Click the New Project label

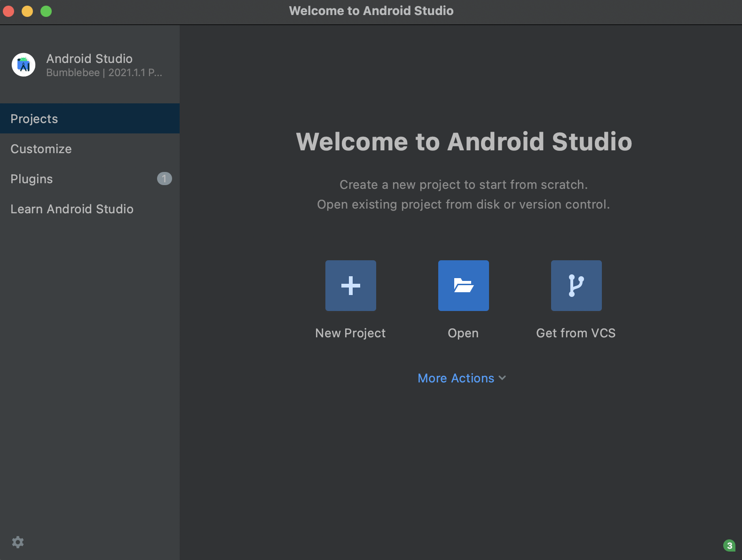(x=350, y=333)
